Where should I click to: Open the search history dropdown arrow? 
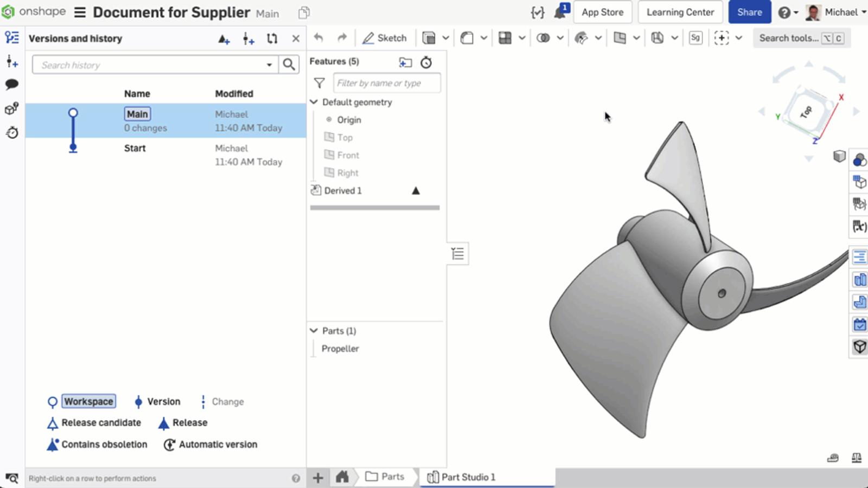coord(269,65)
